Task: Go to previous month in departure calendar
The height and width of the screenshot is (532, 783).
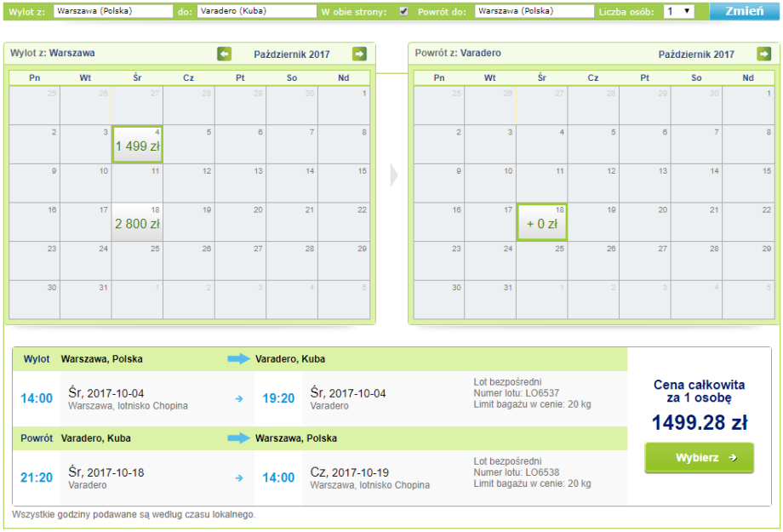Action: click(x=224, y=54)
